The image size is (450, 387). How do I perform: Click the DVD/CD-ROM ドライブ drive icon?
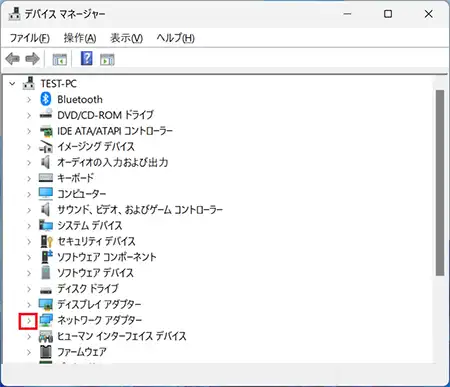[x=46, y=114]
